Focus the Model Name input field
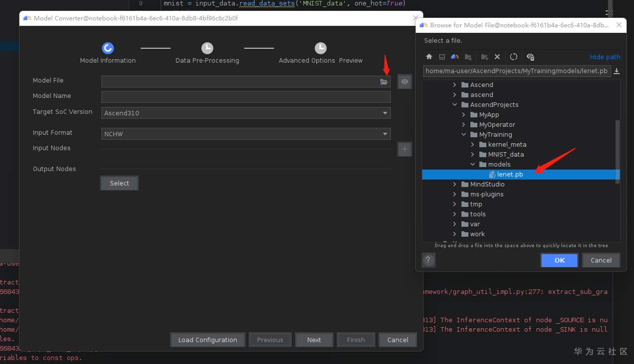634x364 pixels. pyautogui.click(x=246, y=97)
